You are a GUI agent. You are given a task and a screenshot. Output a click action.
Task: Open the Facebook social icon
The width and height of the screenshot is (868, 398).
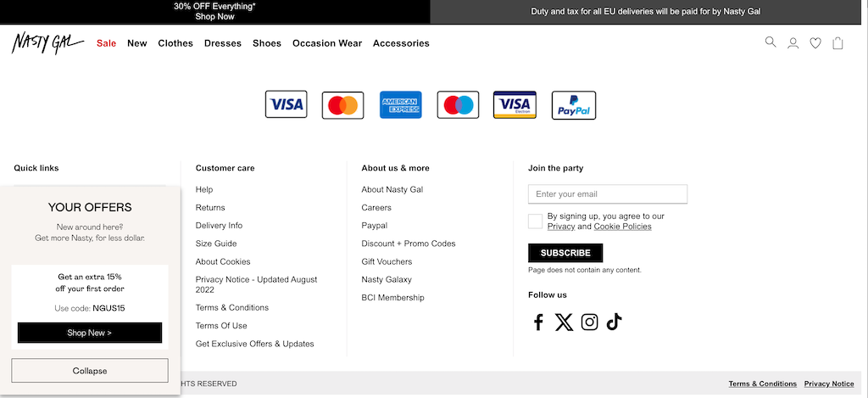click(538, 322)
